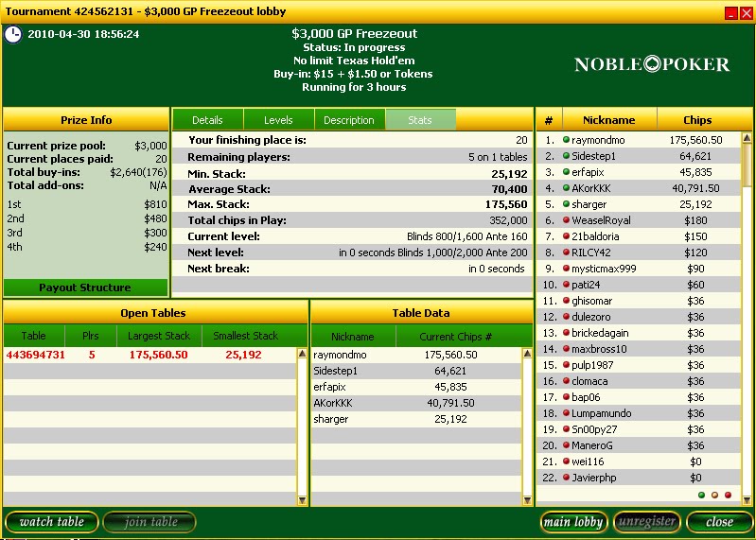Viewport: 756px width, 540px height.
Task: Click Current Chips # header
Action: [x=456, y=337]
